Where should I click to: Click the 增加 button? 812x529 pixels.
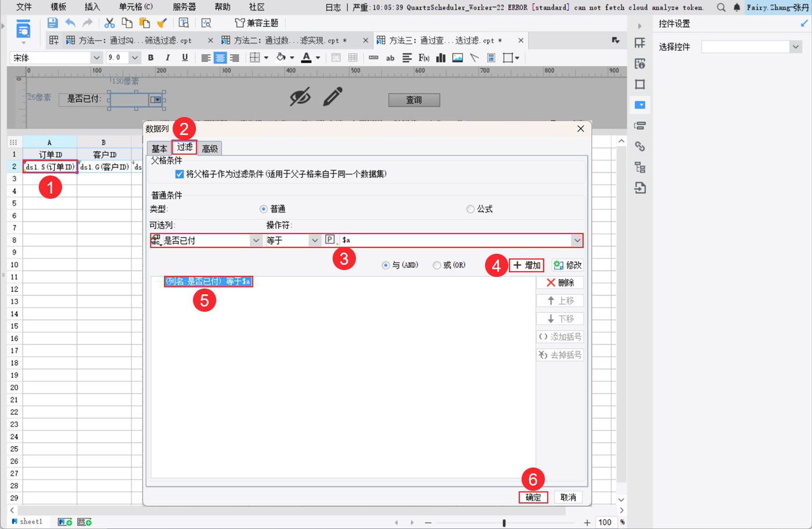click(526, 265)
